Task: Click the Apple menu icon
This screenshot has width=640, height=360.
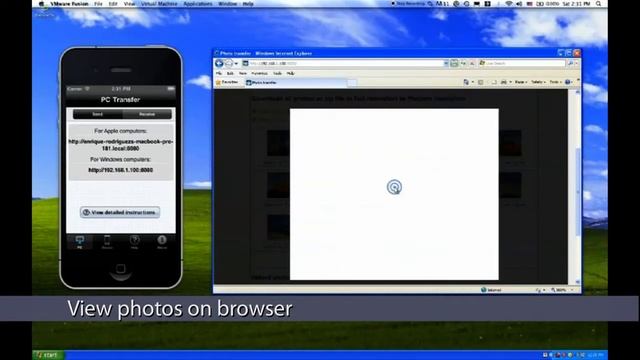Action: click(42, 4)
